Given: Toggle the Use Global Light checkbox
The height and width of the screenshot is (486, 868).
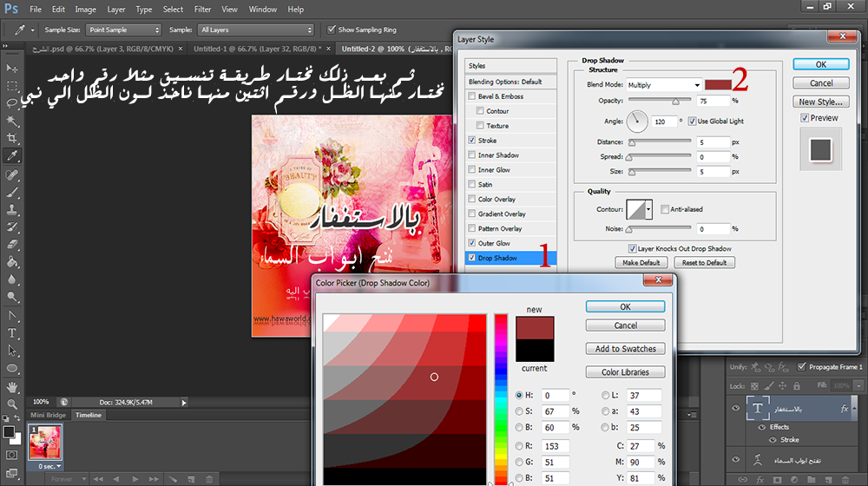Looking at the screenshot, I should tap(692, 121).
